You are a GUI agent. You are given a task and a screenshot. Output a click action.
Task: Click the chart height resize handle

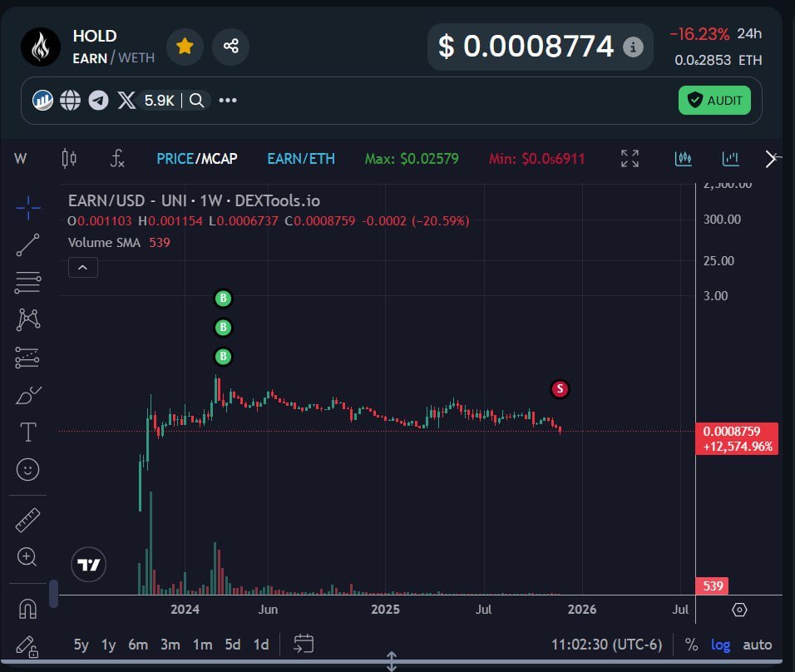click(x=392, y=662)
